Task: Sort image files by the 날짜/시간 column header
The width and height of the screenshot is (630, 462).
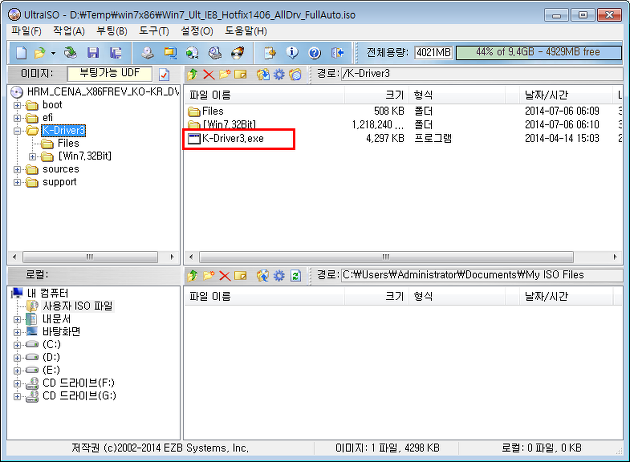Action: 565,95
